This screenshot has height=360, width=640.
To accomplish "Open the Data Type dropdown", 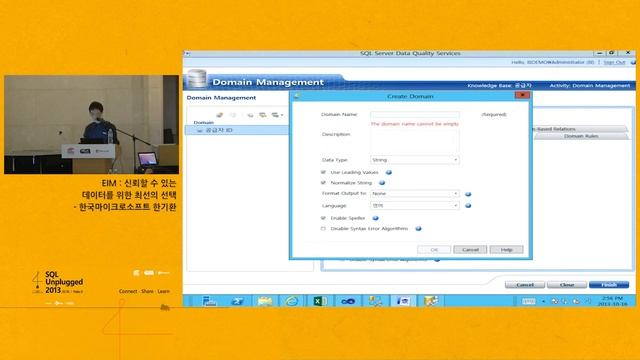I will coord(415,160).
